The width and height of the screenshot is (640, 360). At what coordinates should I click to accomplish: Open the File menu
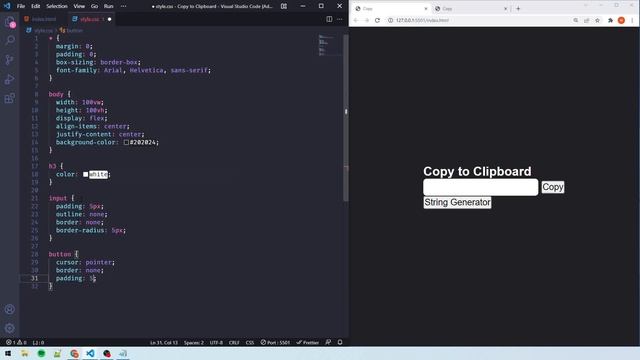coord(21,6)
